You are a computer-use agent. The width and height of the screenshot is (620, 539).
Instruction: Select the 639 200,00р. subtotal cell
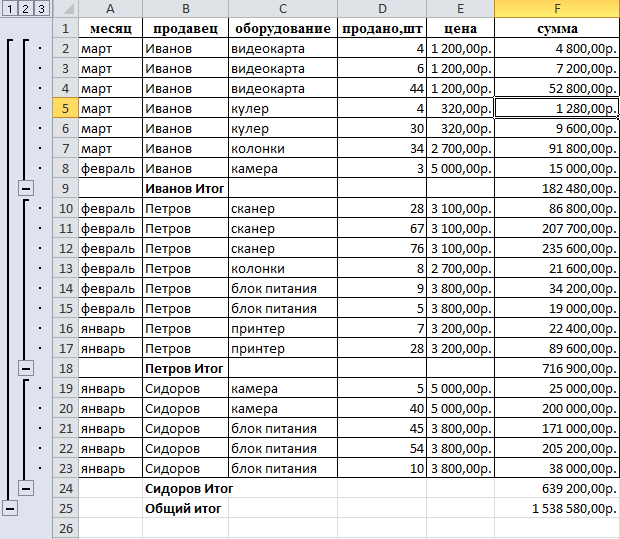tap(557, 488)
